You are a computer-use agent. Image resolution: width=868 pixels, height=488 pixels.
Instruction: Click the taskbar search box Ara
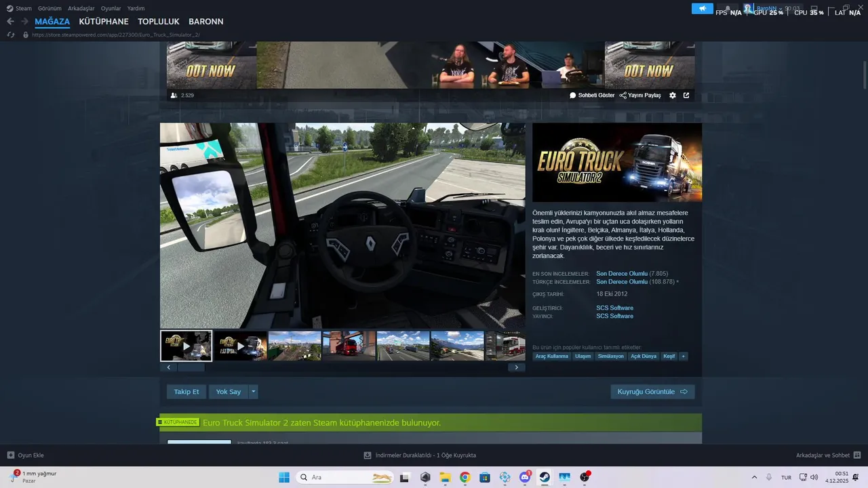pyautogui.click(x=346, y=477)
